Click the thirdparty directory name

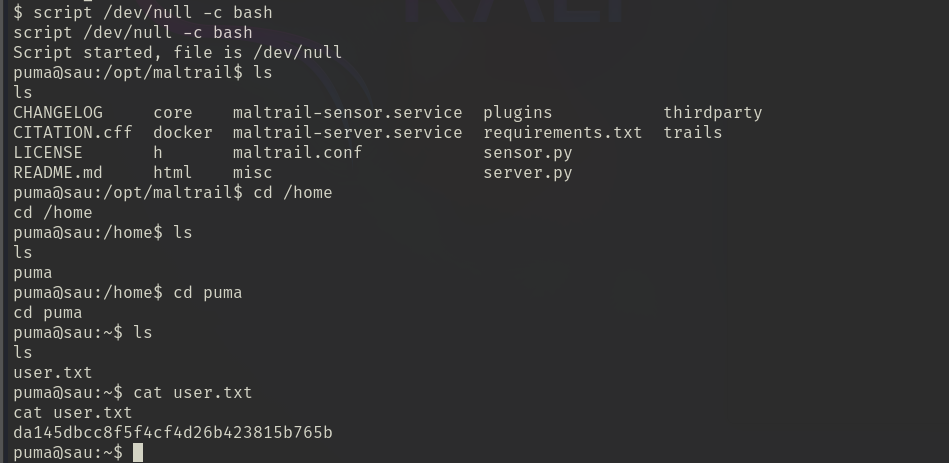[x=713, y=112]
